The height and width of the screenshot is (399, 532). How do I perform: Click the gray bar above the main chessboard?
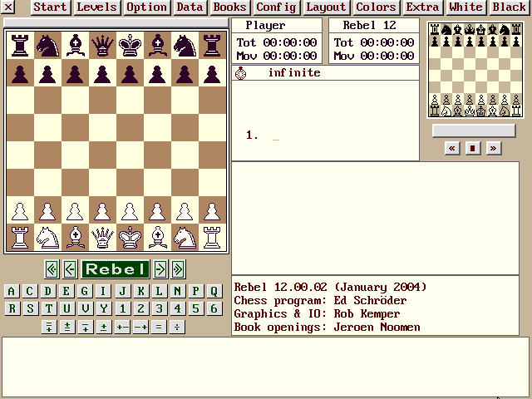(116, 22)
